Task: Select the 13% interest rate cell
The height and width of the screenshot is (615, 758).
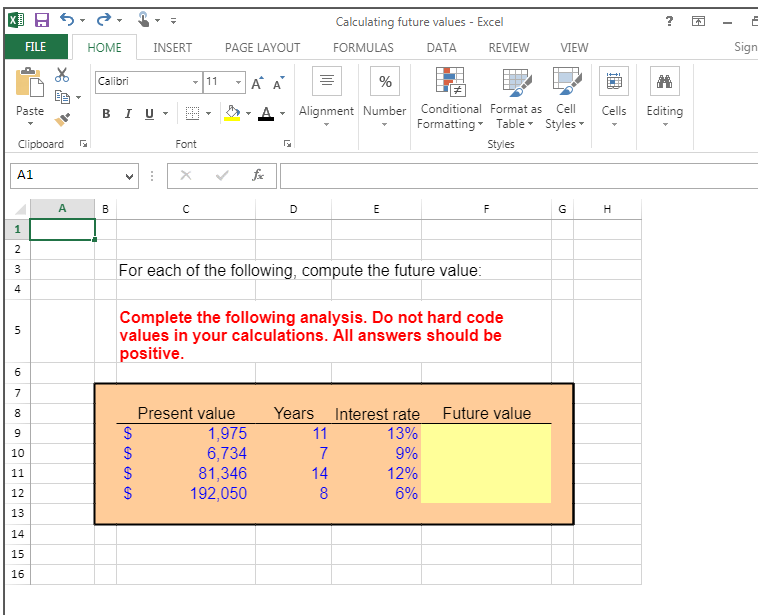Action: point(377,433)
